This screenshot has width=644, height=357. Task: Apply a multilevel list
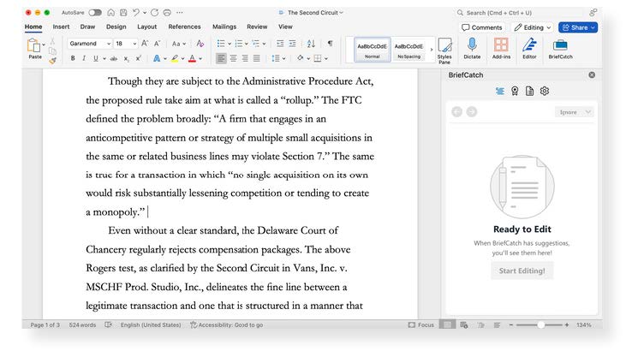[x=255, y=44]
